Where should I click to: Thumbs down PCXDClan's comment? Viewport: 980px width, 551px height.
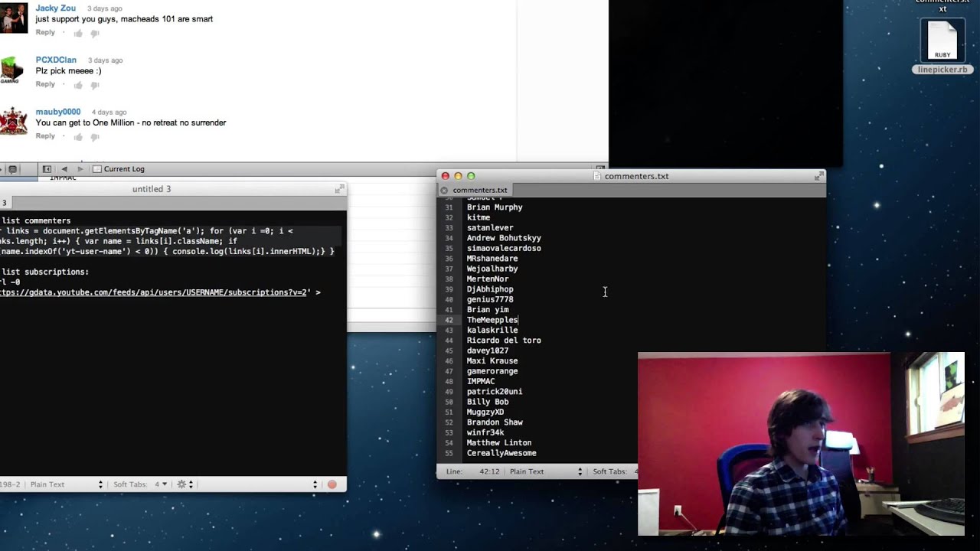[x=95, y=85]
